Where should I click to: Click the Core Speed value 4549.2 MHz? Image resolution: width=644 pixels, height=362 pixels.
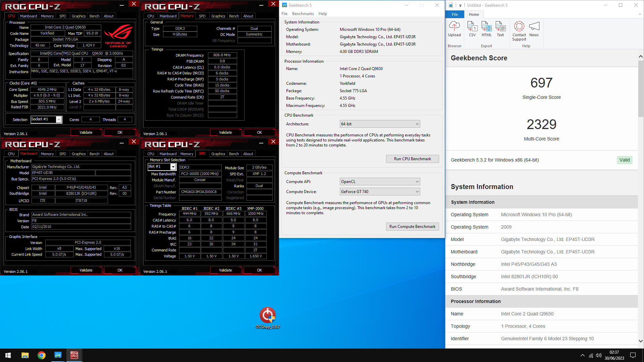(47, 89)
